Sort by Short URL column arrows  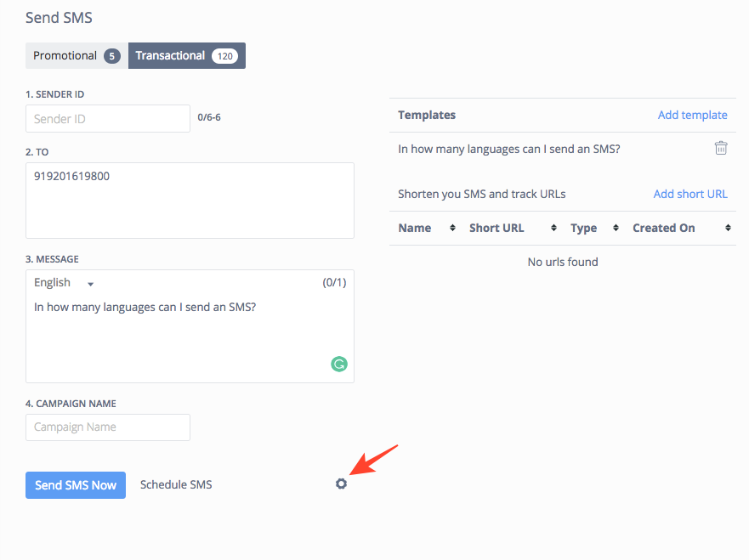[x=553, y=228]
